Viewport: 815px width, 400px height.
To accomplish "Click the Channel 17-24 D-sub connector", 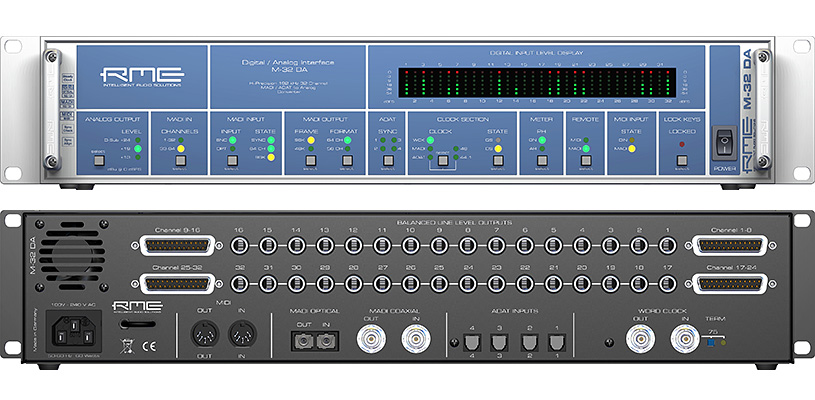I will 731,284.
